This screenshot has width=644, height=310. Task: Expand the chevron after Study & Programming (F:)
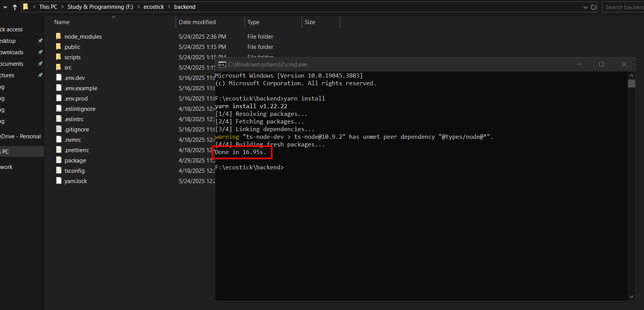pos(139,7)
